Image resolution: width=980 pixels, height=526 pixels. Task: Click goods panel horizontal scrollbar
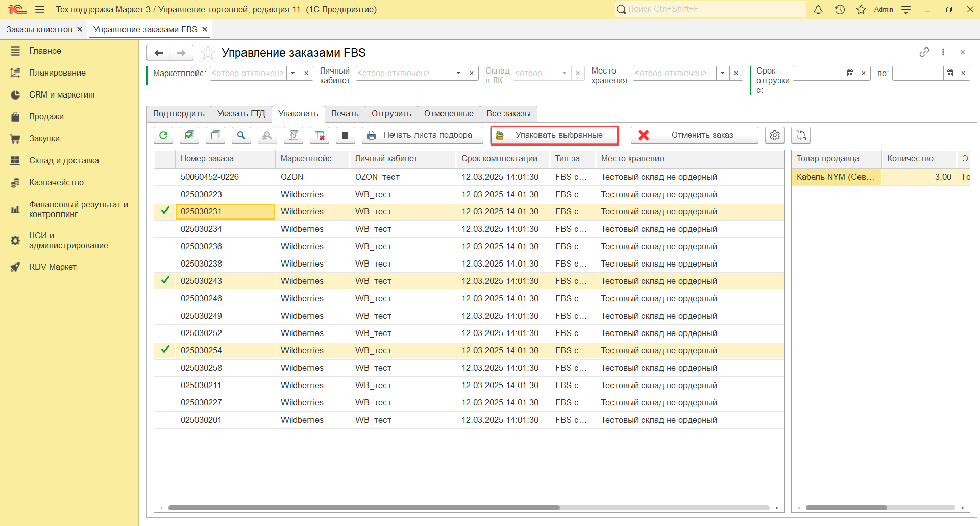[846, 508]
